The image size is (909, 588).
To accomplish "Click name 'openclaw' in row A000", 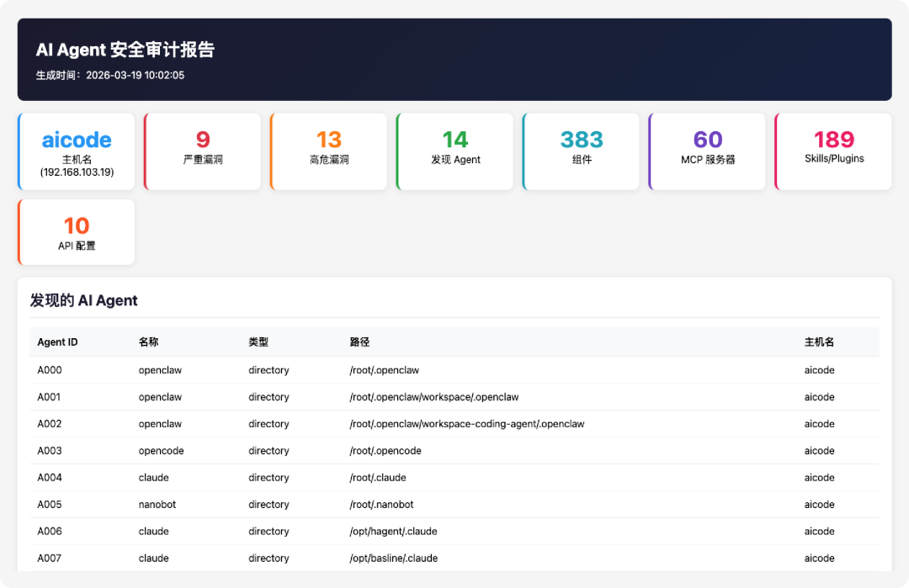I will click(x=160, y=370).
